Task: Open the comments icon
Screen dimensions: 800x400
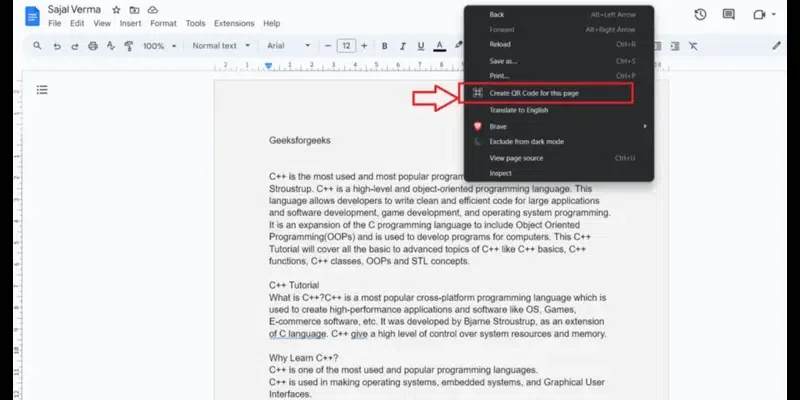Action: (x=729, y=14)
